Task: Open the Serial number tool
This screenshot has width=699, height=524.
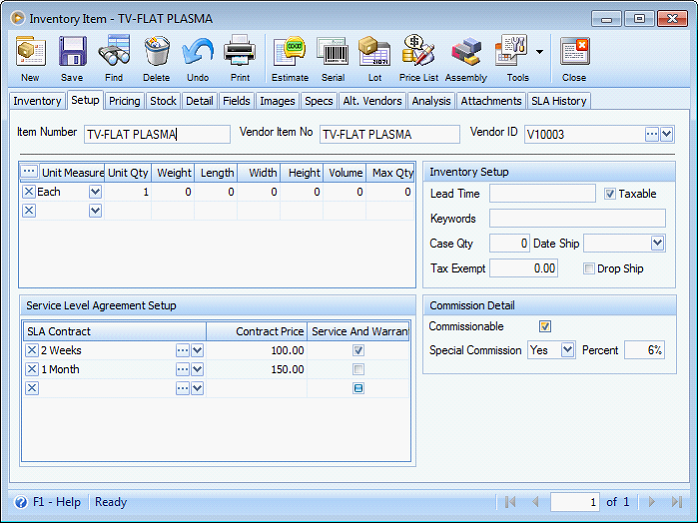Action: (332, 58)
